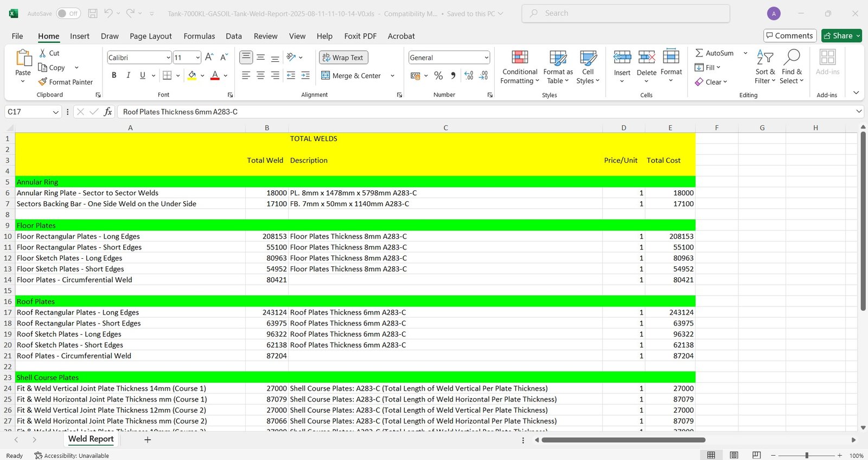Switch to Page Layout view in status bar
868x460 pixels.
[734, 455]
